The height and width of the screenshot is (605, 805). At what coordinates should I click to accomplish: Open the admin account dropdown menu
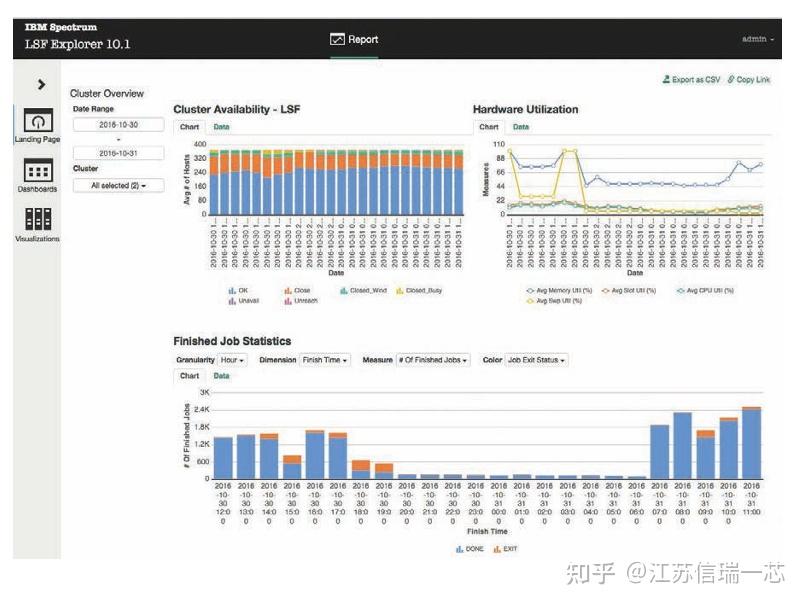pyautogui.click(x=756, y=38)
